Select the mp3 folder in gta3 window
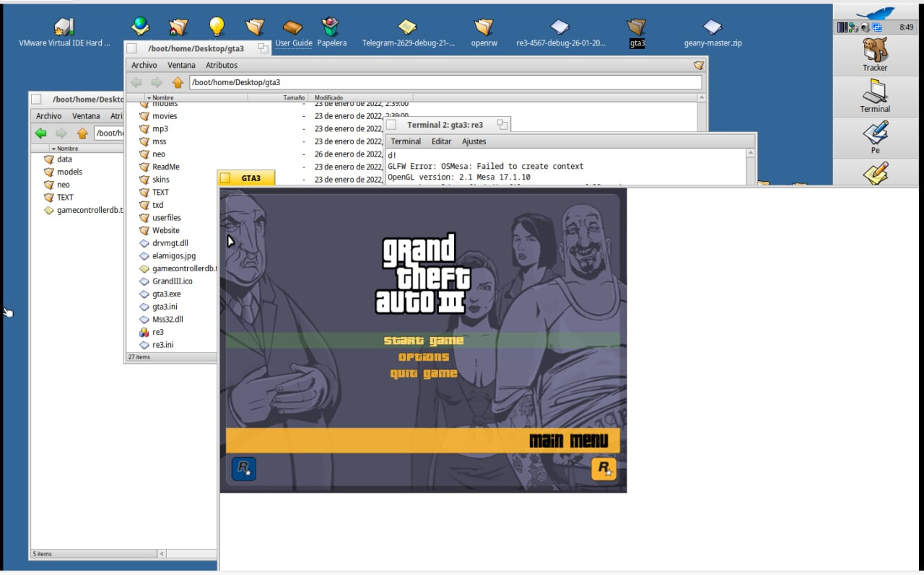Image resolution: width=924 pixels, height=575 pixels. [154, 128]
